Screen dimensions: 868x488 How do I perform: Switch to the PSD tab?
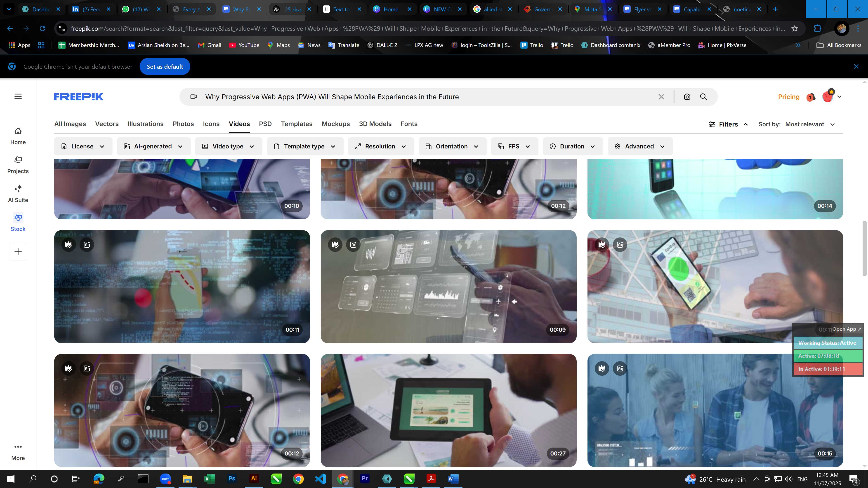265,124
